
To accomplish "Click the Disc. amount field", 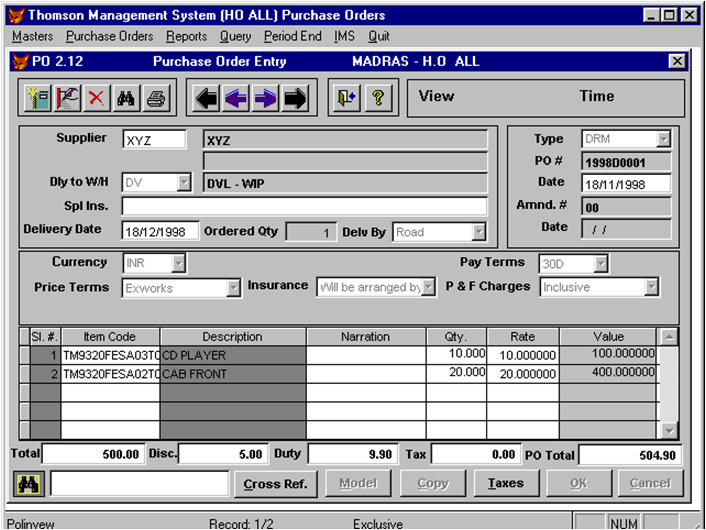I will point(223,454).
